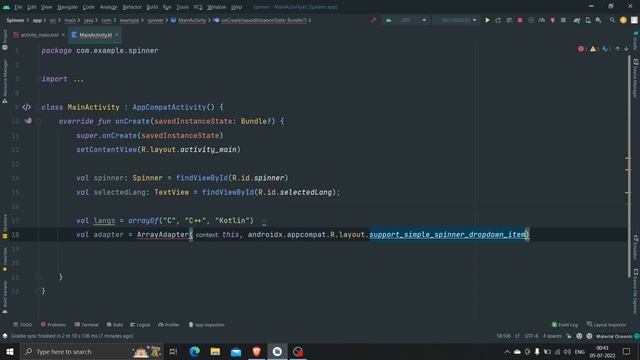Open the Tools menu
The height and width of the screenshot is (360, 640).
pyautogui.click(x=182, y=7)
